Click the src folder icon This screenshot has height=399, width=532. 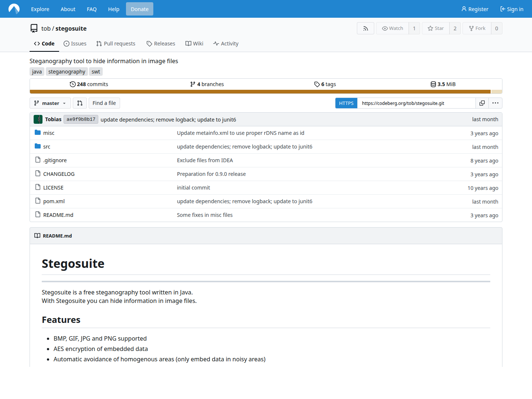[x=38, y=146]
